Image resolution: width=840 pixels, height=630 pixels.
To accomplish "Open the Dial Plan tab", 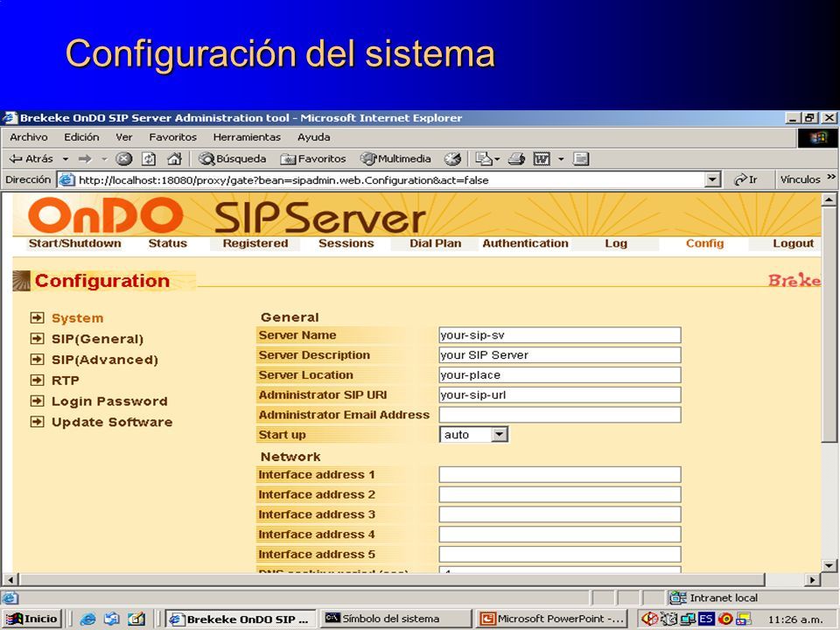I will 435,243.
